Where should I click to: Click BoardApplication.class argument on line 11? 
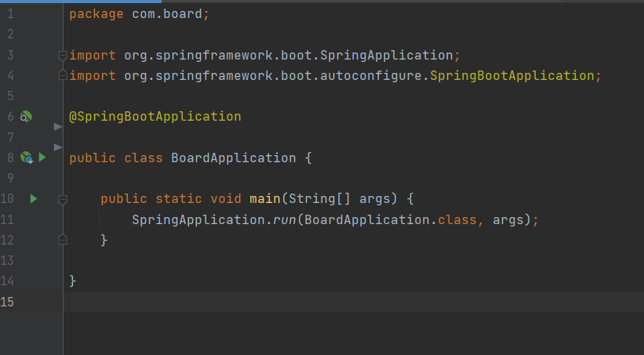coord(390,220)
